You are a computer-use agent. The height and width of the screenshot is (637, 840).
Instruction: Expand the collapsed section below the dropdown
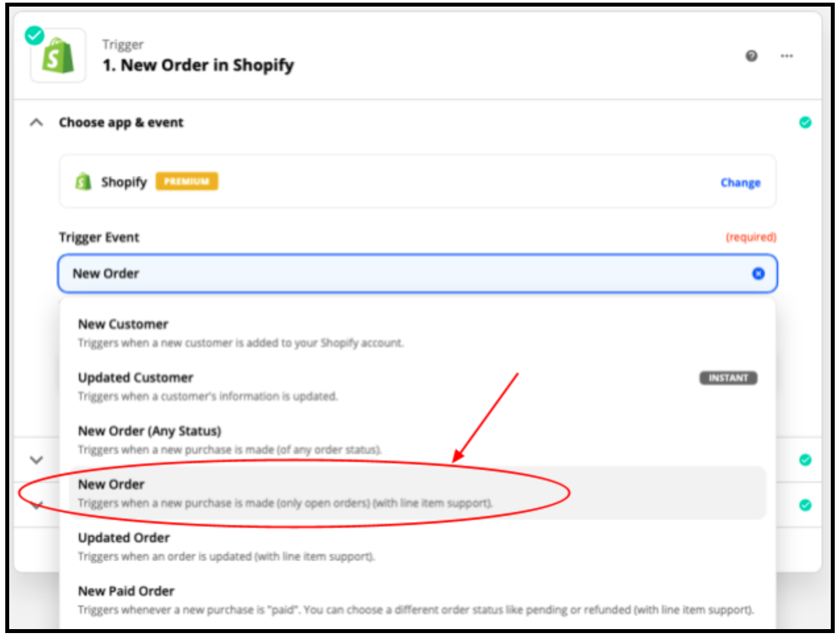[37, 460]
